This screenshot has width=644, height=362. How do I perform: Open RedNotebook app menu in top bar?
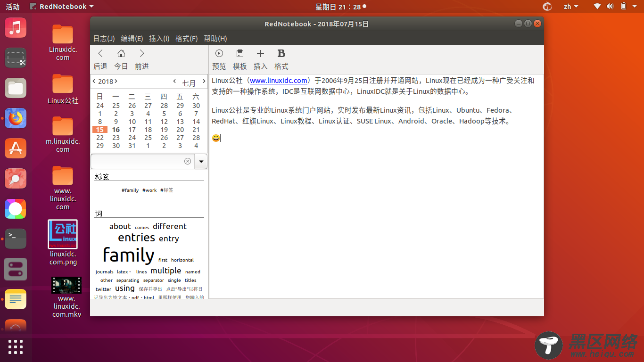[61, 7]
